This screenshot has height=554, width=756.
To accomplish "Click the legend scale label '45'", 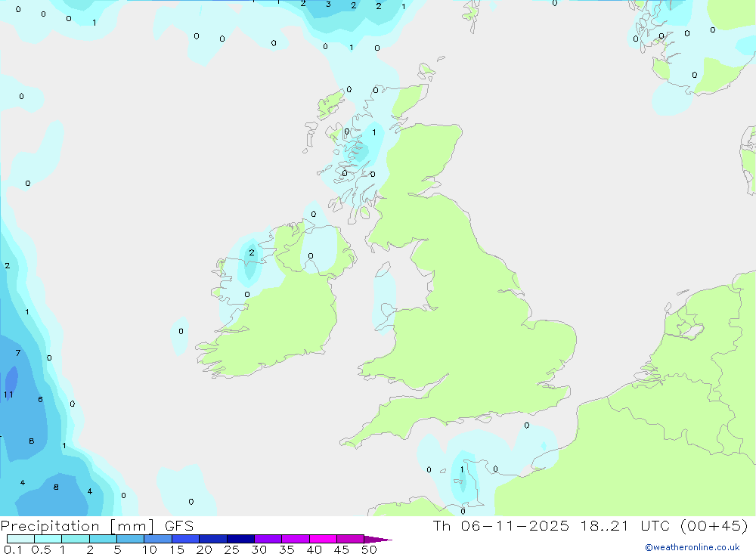I will coord(342,549).
